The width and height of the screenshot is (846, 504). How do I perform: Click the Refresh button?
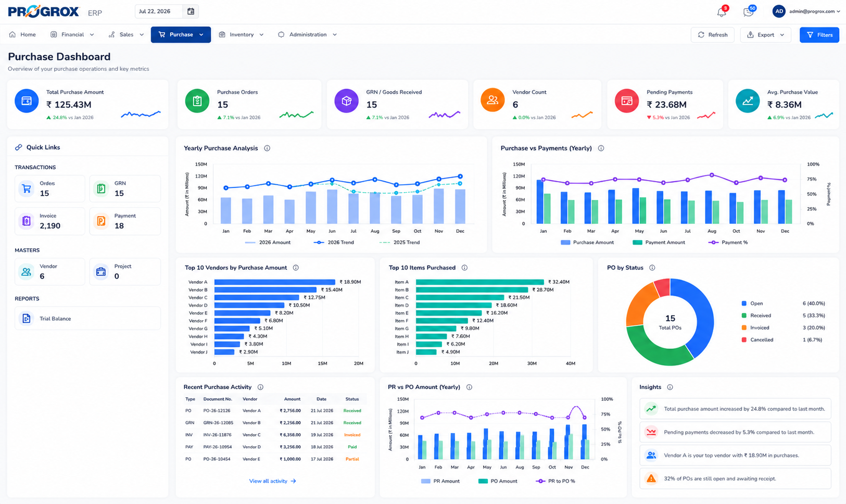[x=713, y=35]
